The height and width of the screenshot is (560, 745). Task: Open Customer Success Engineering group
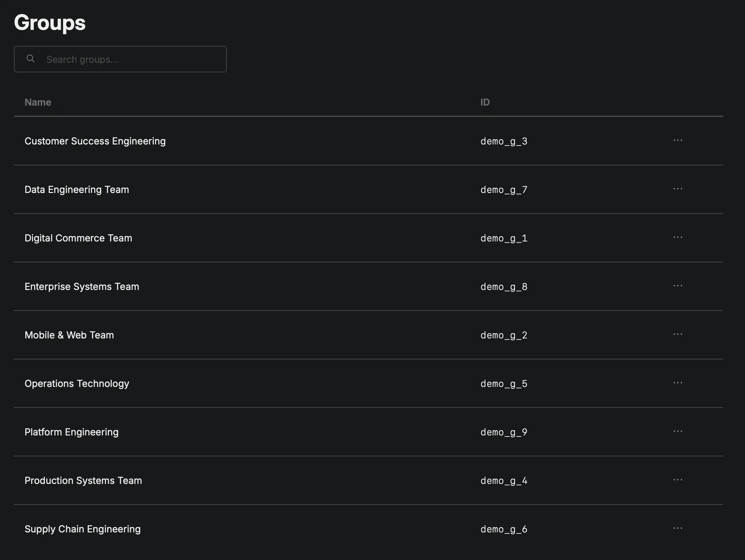[95, 141]
